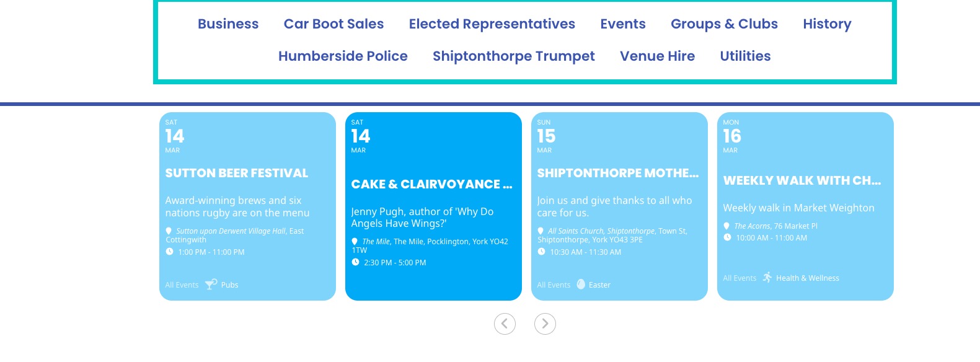The width and height of the screenshot is (980, 362).
Task: Open Car Boot Sales page
Action: click(333, 24)
